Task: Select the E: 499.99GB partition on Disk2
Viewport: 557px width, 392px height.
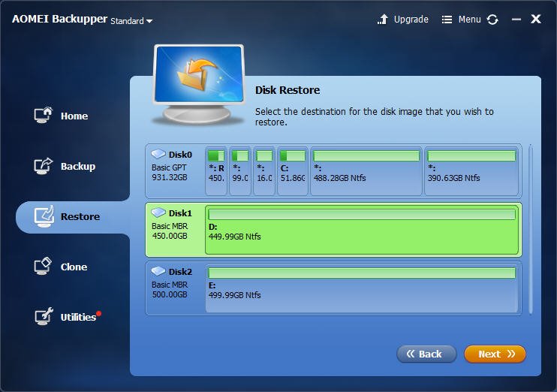Action: coord(362,288)
